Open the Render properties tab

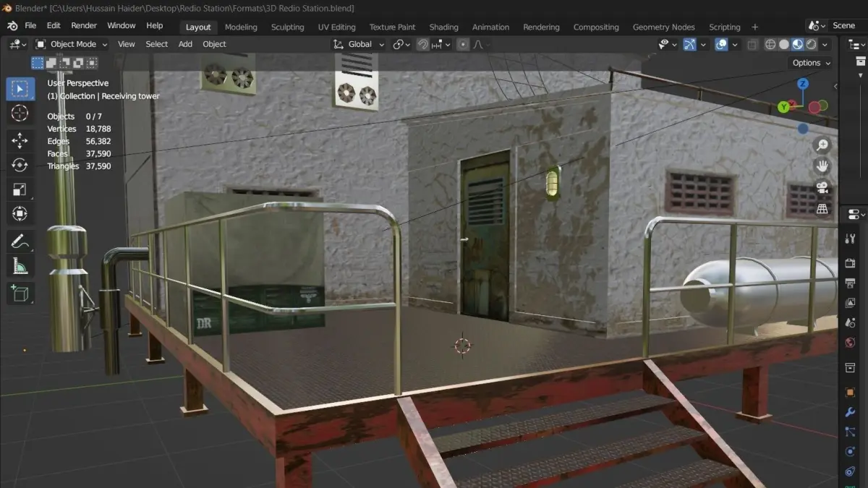851,264
